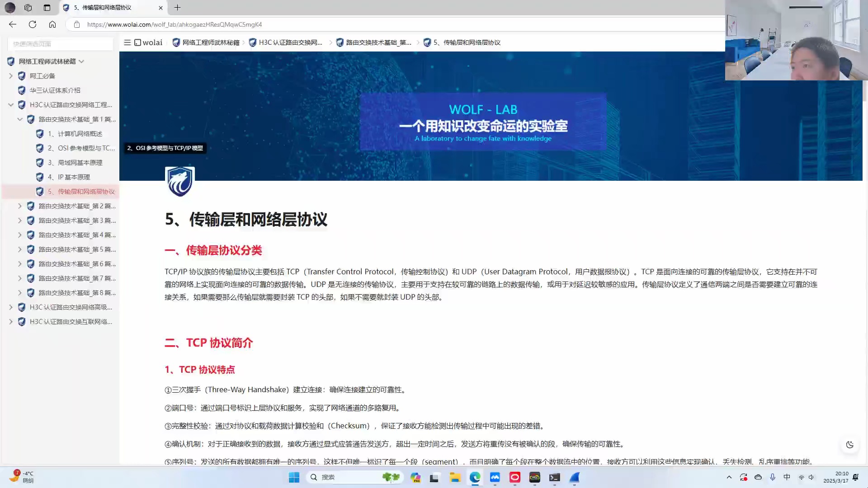Select the page icon next to wolai logo

(x=137, y=42)
